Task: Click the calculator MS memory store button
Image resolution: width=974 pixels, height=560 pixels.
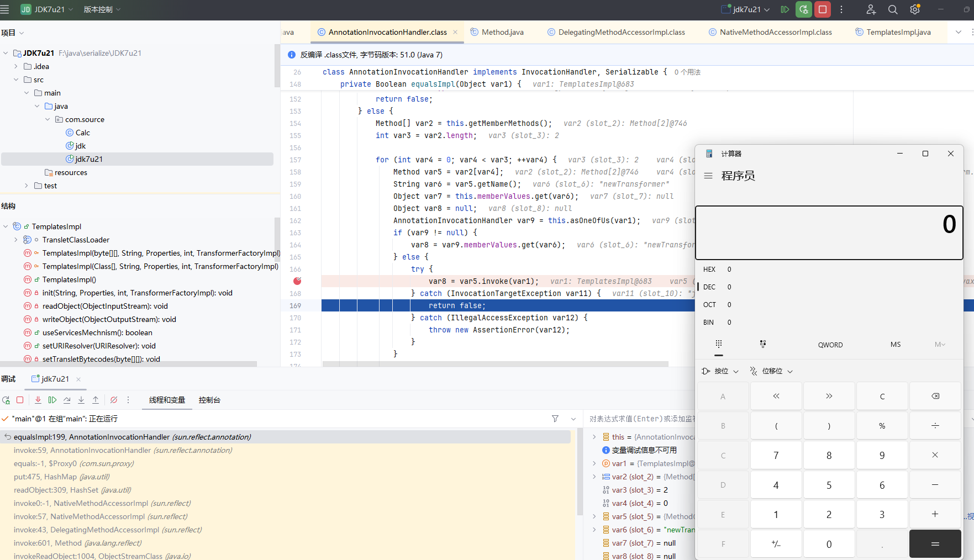Action: click(x=896, y=345)
